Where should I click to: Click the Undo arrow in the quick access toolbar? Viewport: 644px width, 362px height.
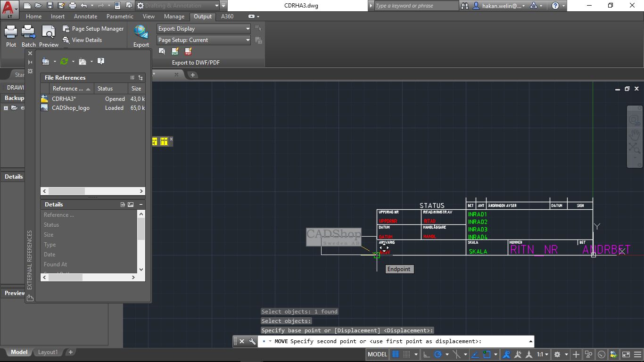tap(84, 6)
